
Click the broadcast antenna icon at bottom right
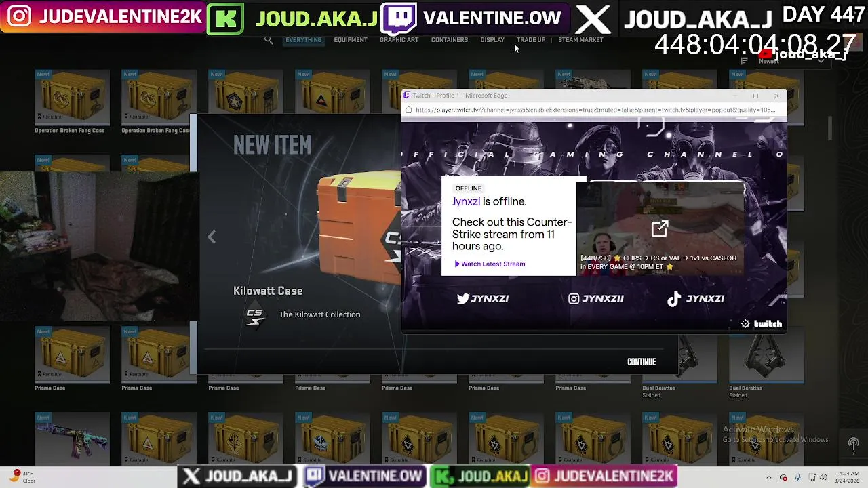tap(853, 445)
